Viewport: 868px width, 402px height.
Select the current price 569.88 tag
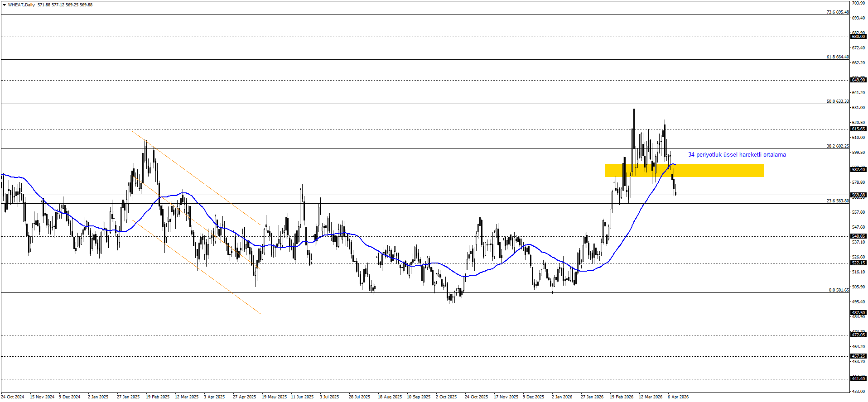(x=858, y=195)
